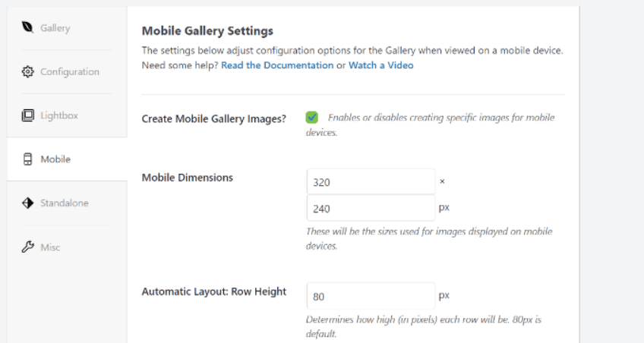Select the Mobile tab label
The height and width of the screenshot is (343, 644).
[55, 159]
